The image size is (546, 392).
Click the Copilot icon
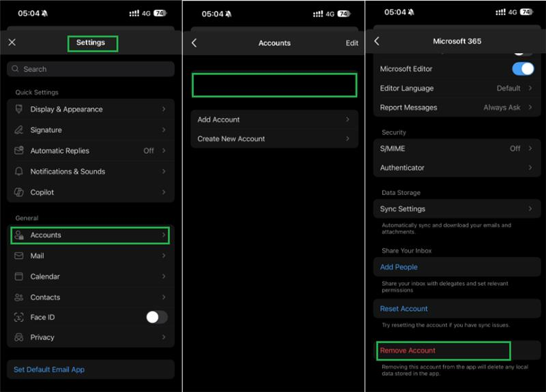[x=19, y=192]
